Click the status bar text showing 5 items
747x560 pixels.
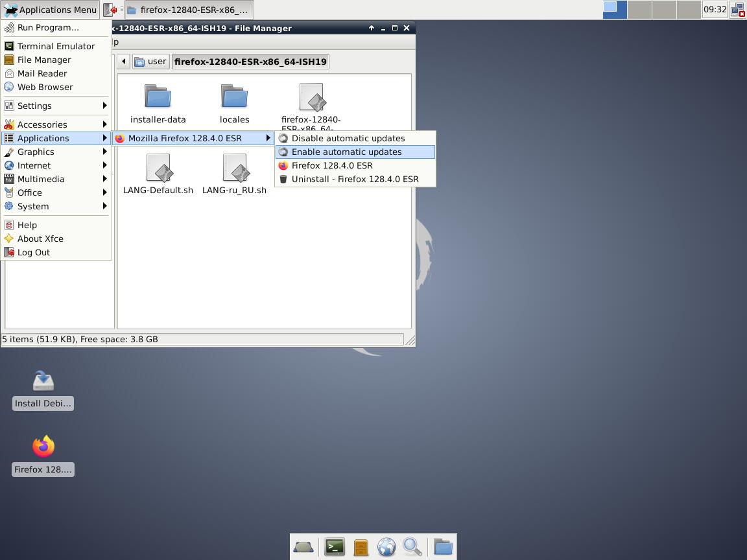pyautogui.click(x=80, y=340)
